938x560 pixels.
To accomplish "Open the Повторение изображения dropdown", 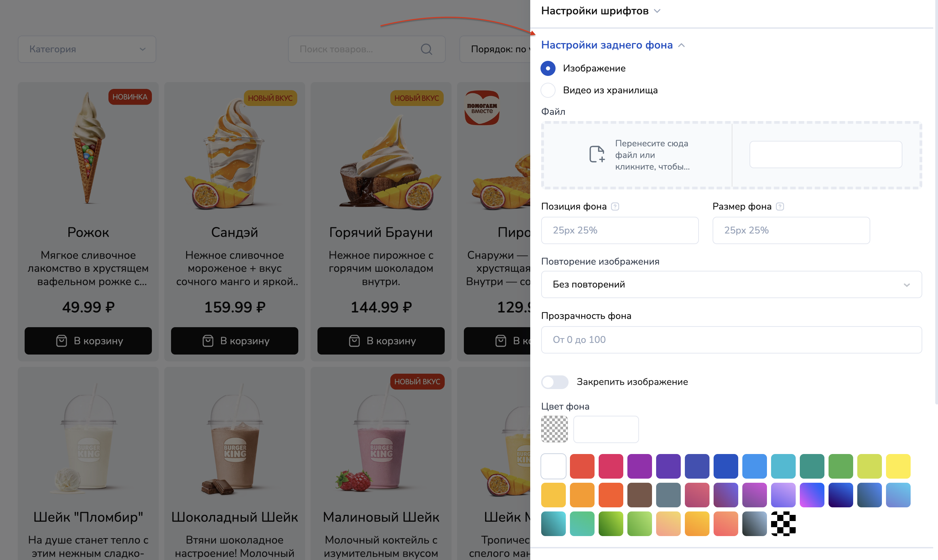I will pos(731,284).
